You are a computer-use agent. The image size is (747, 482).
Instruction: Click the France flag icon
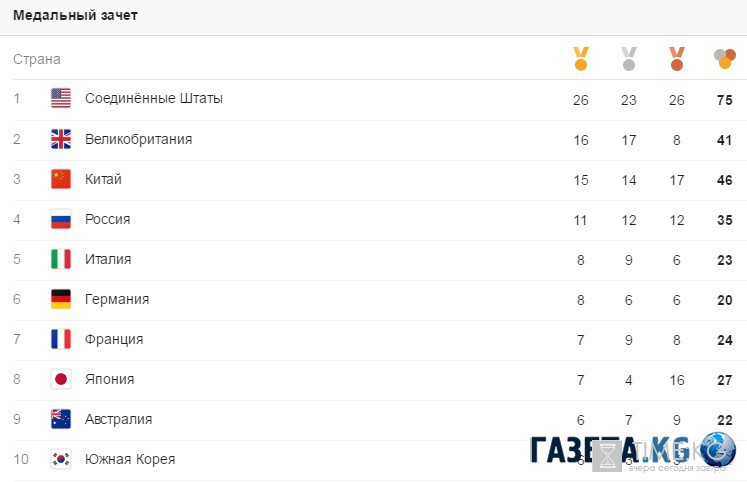pos(61,339)
